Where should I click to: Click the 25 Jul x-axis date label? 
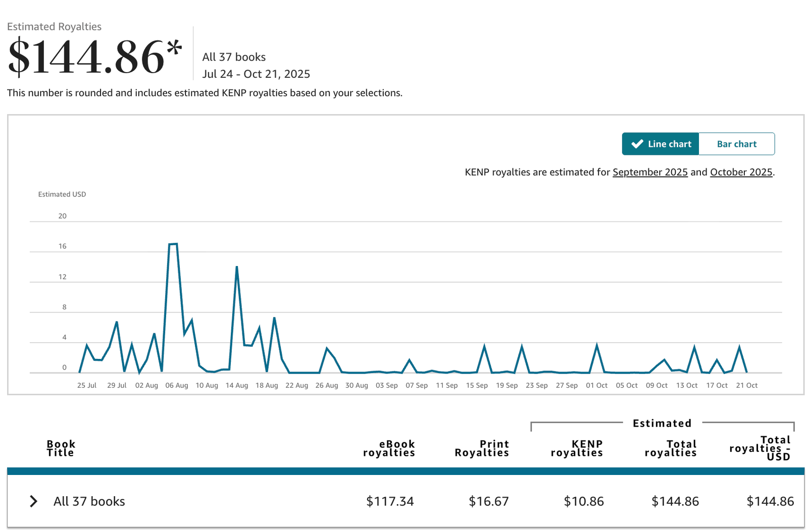pos(86,385)
